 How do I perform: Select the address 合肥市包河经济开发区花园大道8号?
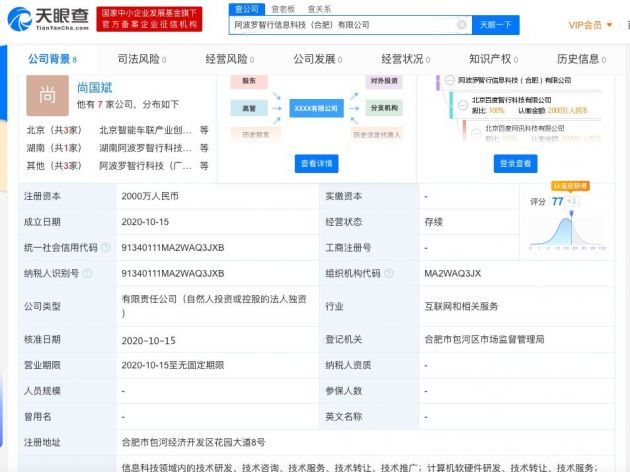(x=193, y=442)
